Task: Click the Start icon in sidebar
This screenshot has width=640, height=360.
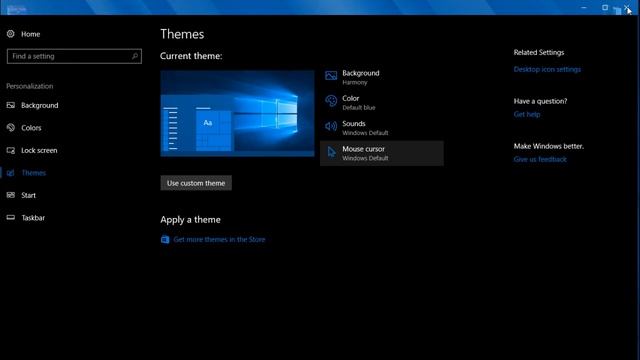Action: pyautogui.click(x=11, y=195)
